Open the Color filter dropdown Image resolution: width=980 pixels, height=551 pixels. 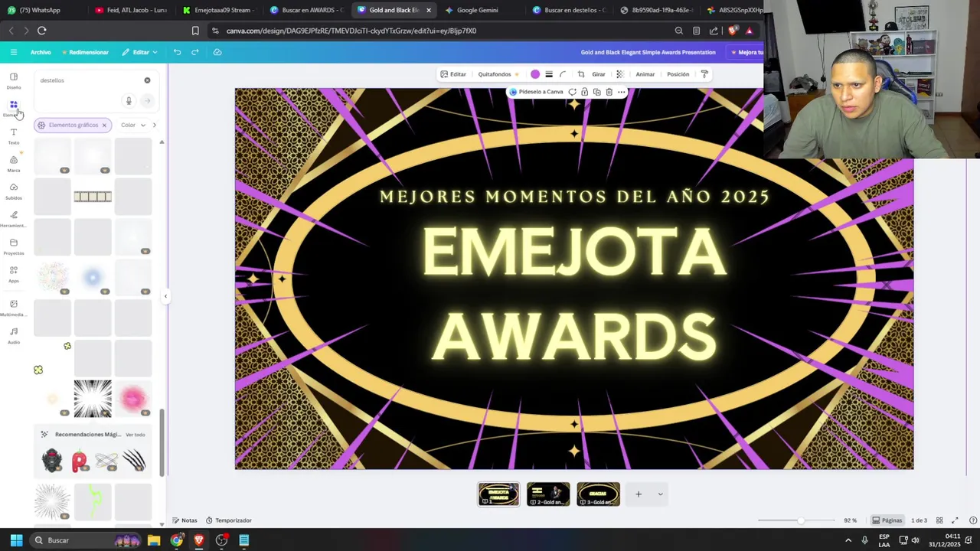tap(133, 125)
